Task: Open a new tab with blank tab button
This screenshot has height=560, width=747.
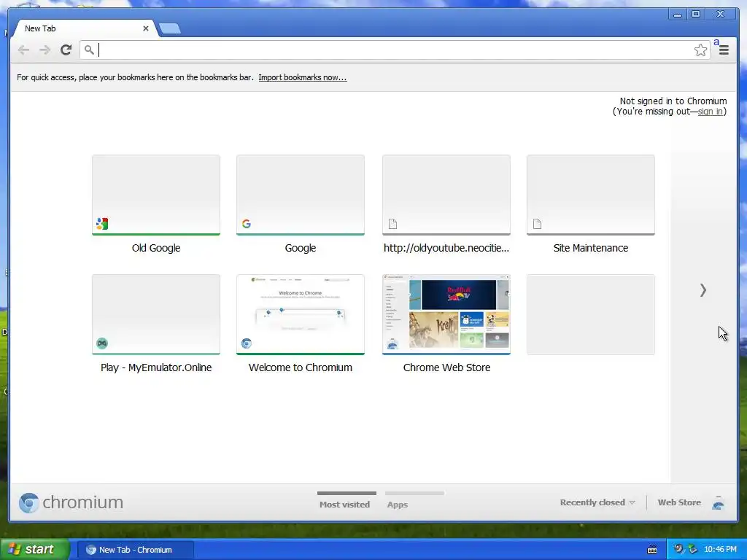Action: tap(169, 28)
